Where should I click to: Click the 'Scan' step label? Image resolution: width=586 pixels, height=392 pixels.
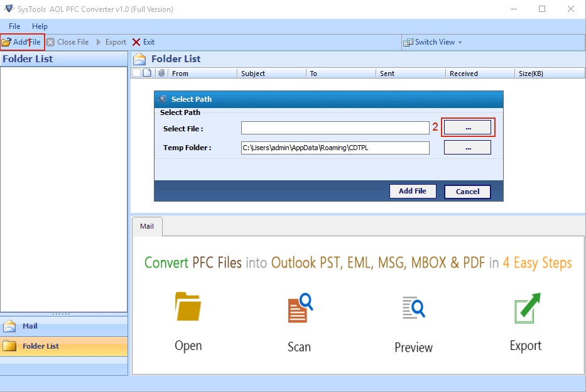pos(299,347)
